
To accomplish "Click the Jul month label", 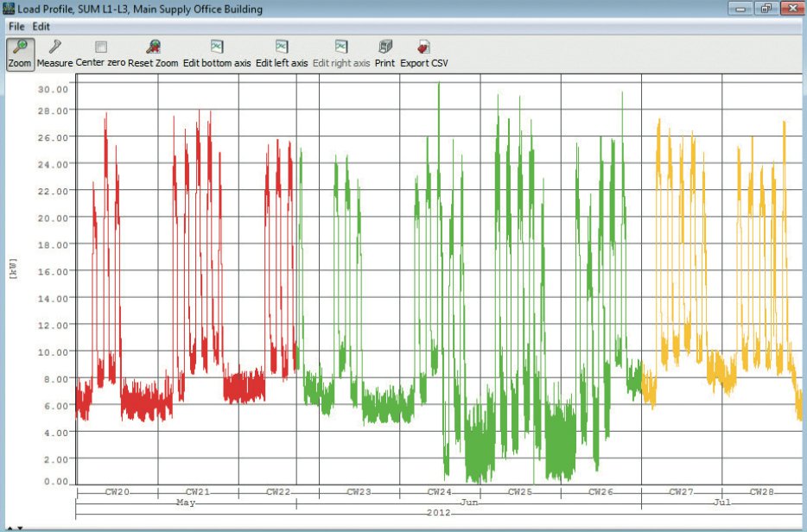I will [x=722, y=502].
